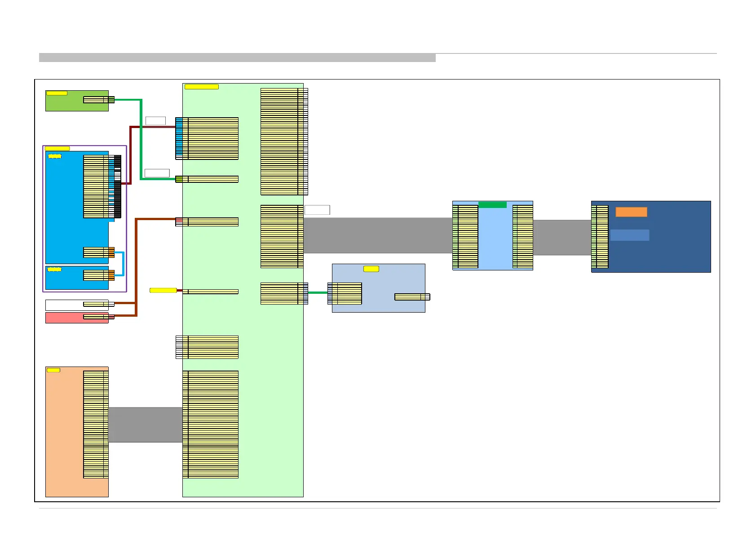Click the gray ribbon cable joining the orange block to the green board
Viewport: 756px width, 535px height.
(x=145, y=424)
